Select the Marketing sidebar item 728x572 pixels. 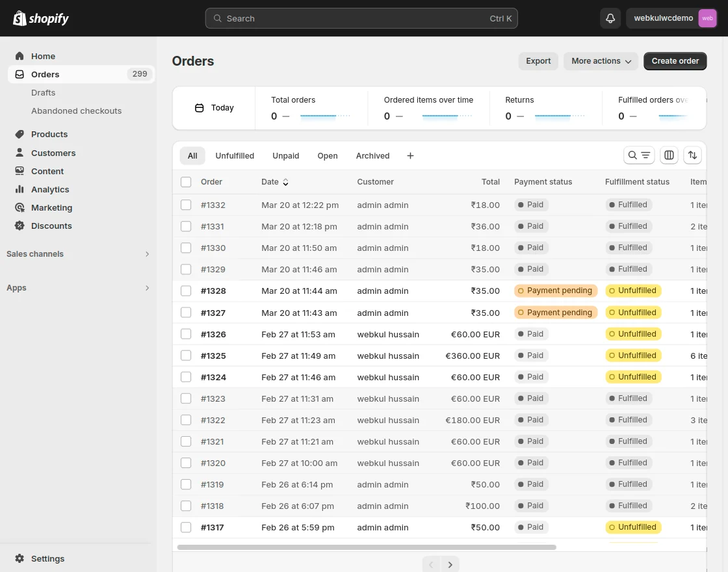(51, 207)
